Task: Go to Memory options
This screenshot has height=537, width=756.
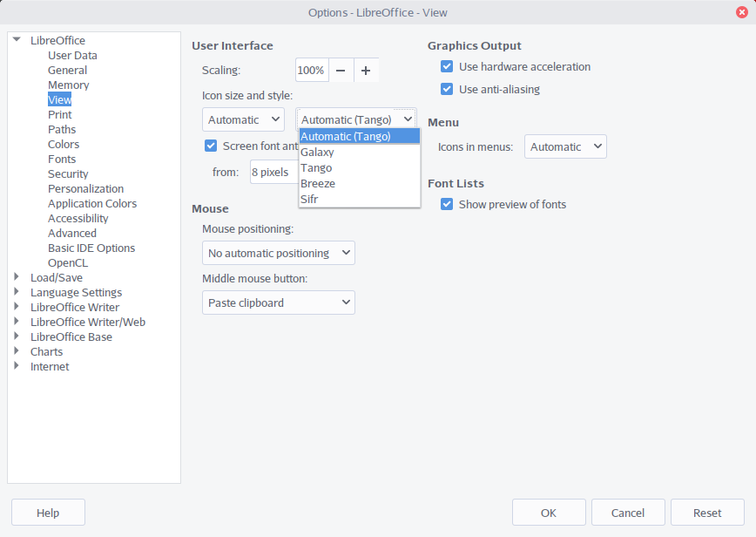Action: [x=69, y=85]
